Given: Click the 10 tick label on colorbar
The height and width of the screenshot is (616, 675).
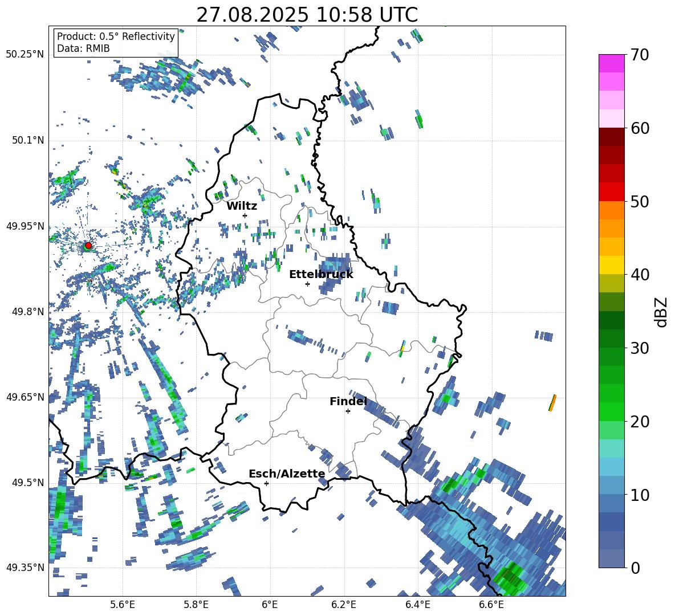Looking at the screenshot, I should coord(640,495).
